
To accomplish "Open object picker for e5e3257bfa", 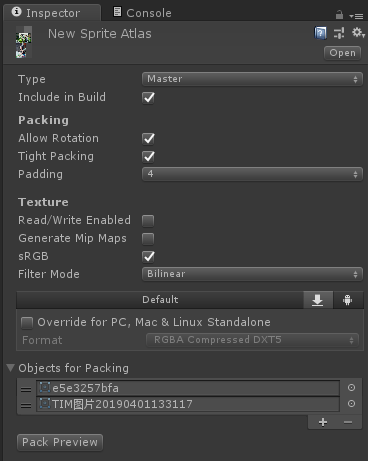I will (351, 388).
